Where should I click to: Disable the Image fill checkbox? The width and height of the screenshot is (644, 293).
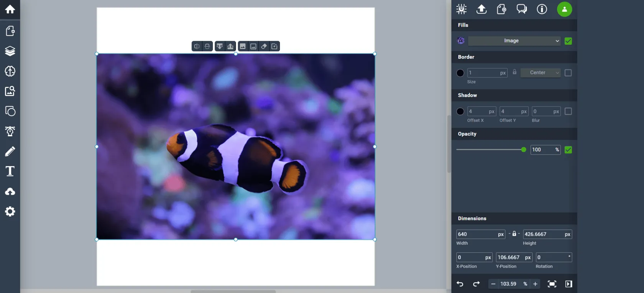pos(568,41)
